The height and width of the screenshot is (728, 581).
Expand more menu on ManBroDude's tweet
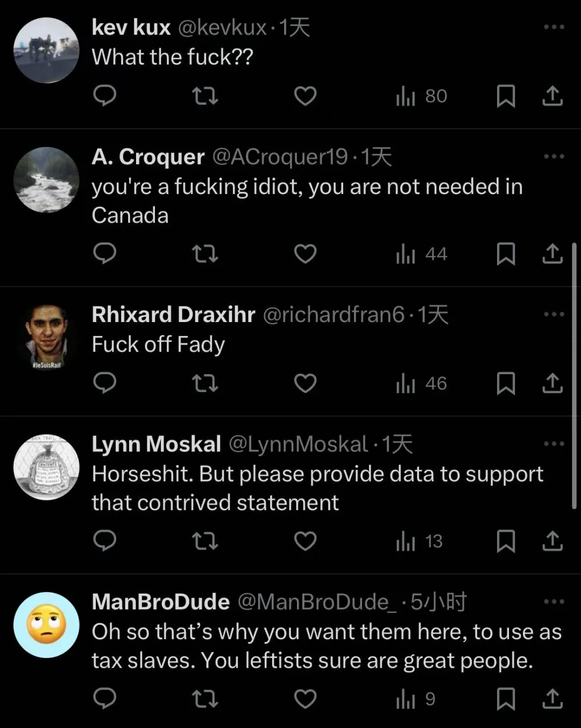coord(554,601)
